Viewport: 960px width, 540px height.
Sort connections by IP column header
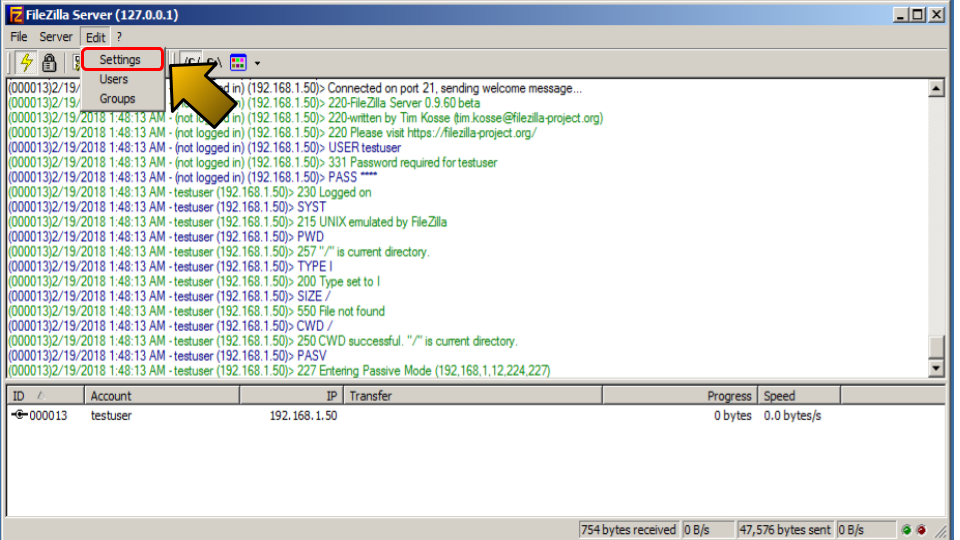pyautogui.click(x=291, y=396)
